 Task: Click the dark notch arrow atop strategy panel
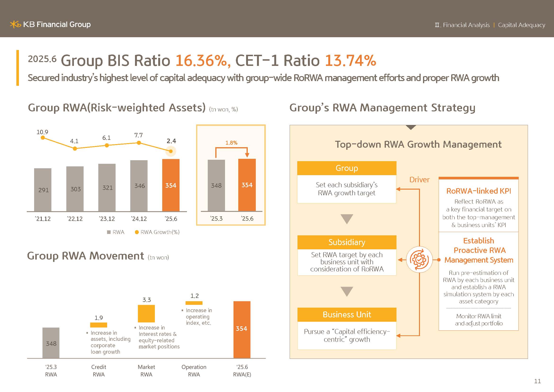pos(411,127)
